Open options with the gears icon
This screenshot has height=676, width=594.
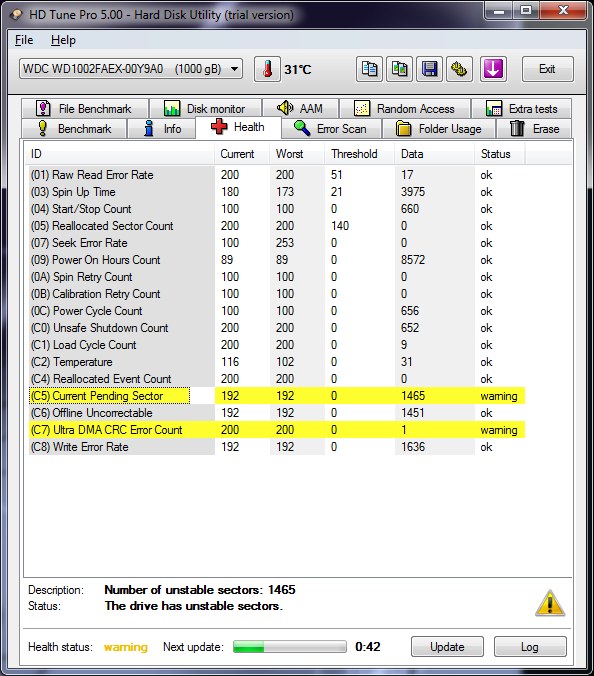click(460, 69)
